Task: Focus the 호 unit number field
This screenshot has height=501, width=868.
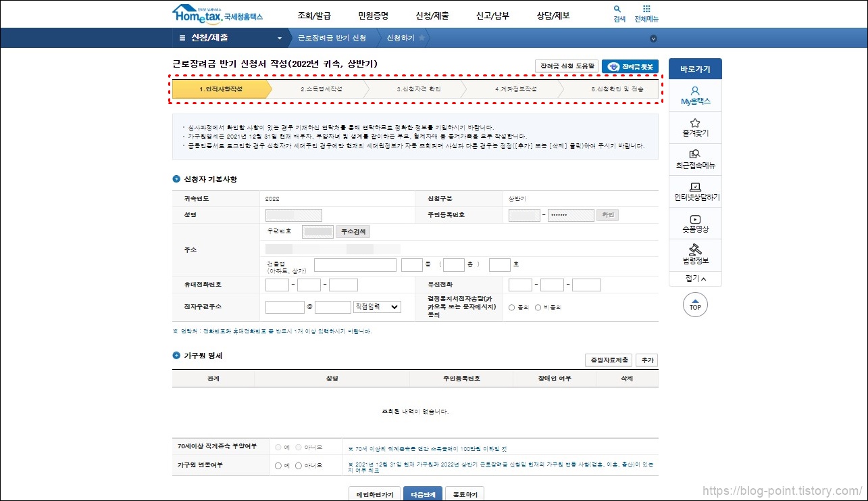Action: 500,265
